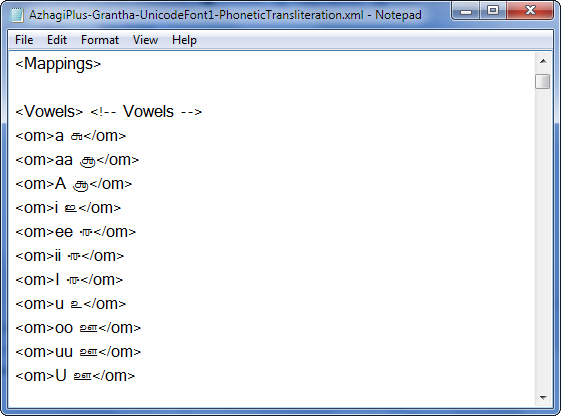Place cursor in the Vowels comment line
Viewport: 561px width, 416px height.
coord(108,112)
